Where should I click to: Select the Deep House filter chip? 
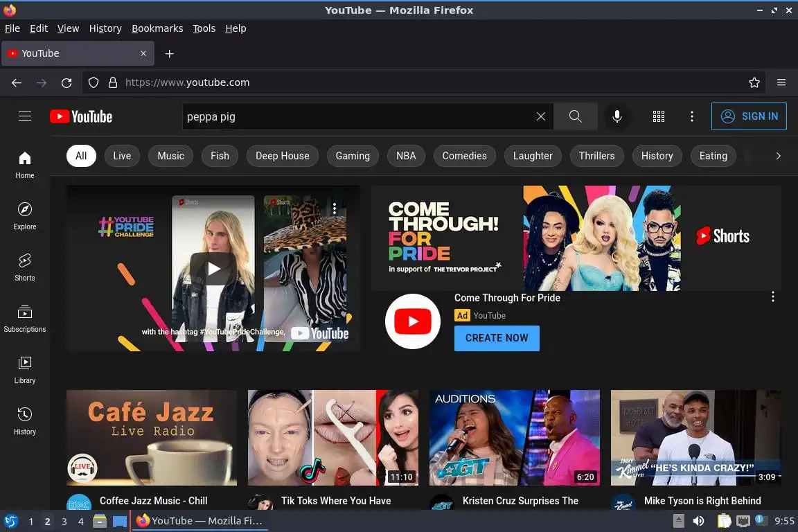pyautogui.click(x=283, y=156)
